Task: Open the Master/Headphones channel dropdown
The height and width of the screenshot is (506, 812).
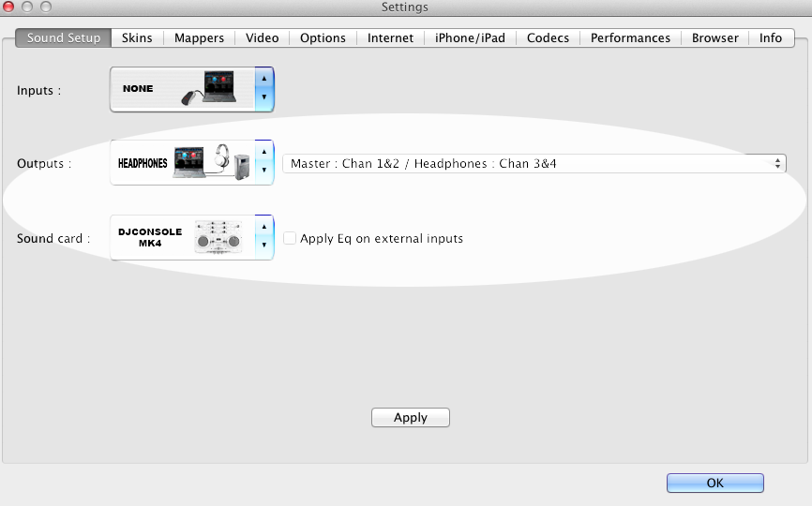Action: click(x=534, y=164)
